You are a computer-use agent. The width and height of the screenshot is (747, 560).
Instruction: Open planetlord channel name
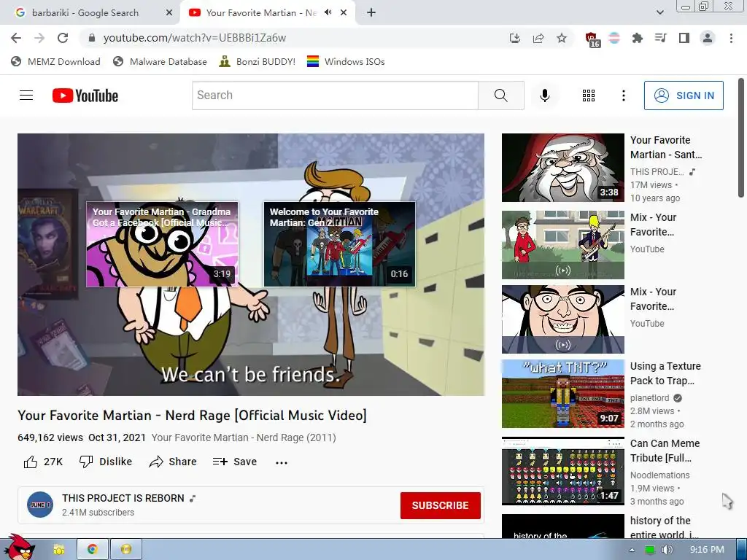[649, 397]
